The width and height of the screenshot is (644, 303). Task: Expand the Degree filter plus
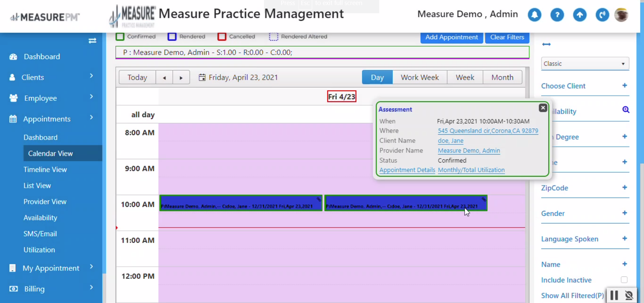[625, 136]
